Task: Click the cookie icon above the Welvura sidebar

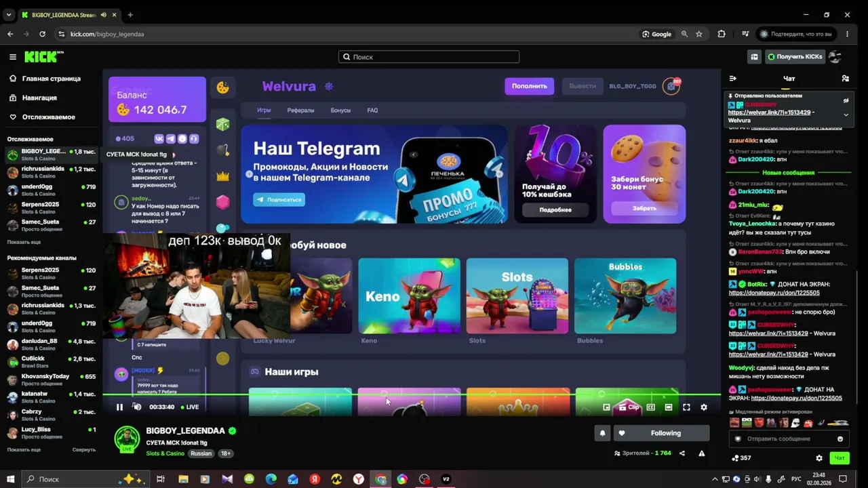Action: pyautogui.click(x=222, y=87)
